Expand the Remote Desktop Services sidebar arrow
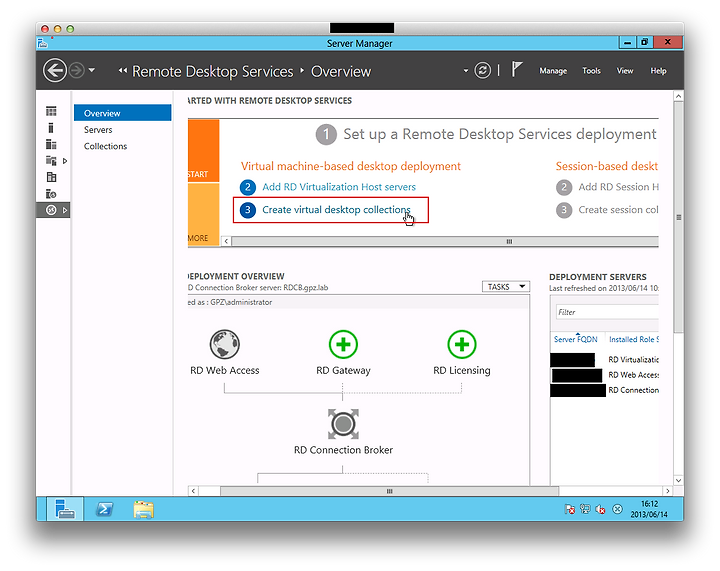This screenshot has height=571, width=720. [x=65, y=210]
